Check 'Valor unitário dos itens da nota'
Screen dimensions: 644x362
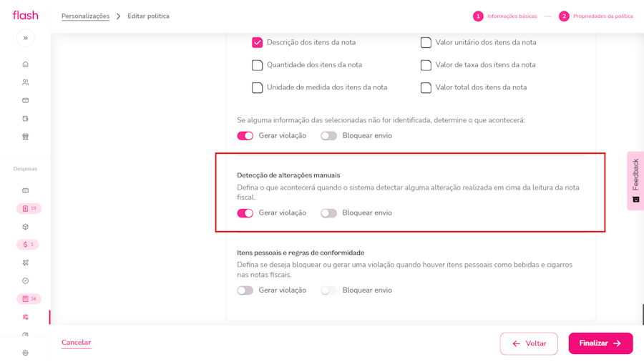pyautogui.click(x=426, y=43)
